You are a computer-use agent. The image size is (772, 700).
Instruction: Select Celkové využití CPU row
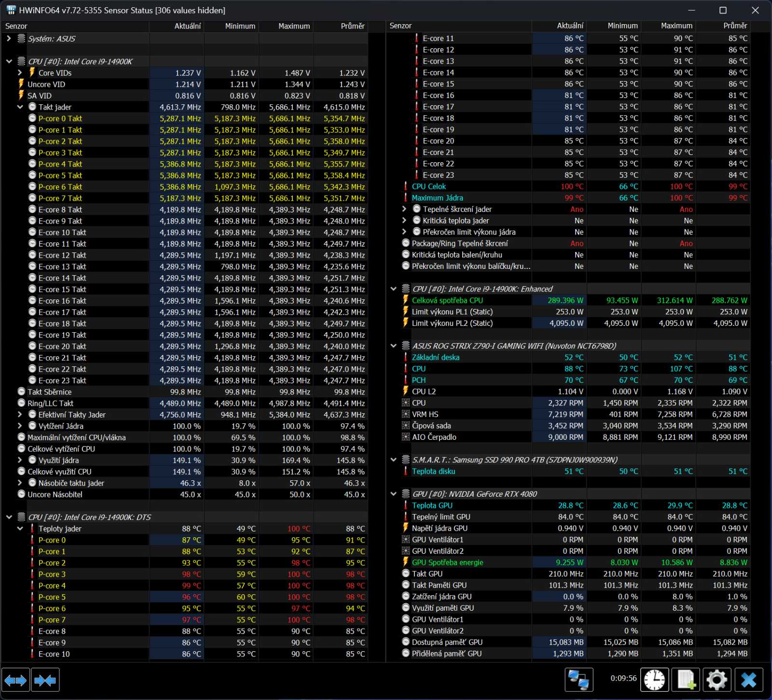pyautogui.click(x=185, y=472)
